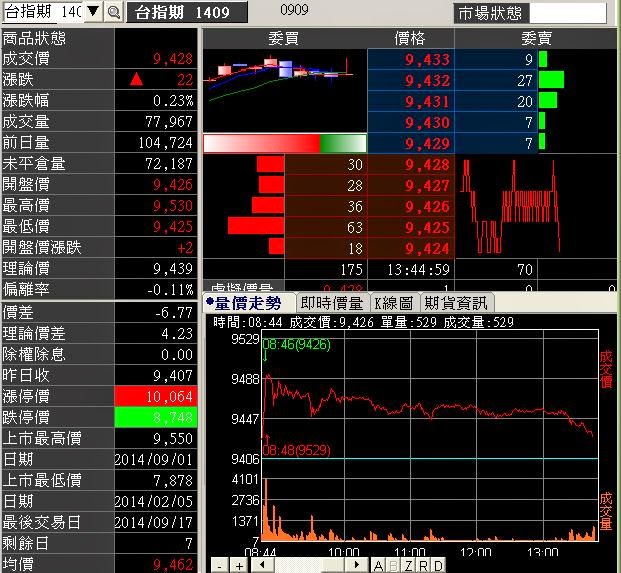
Task: Click the 價差 -6.77 value
Action: [174, 312]
